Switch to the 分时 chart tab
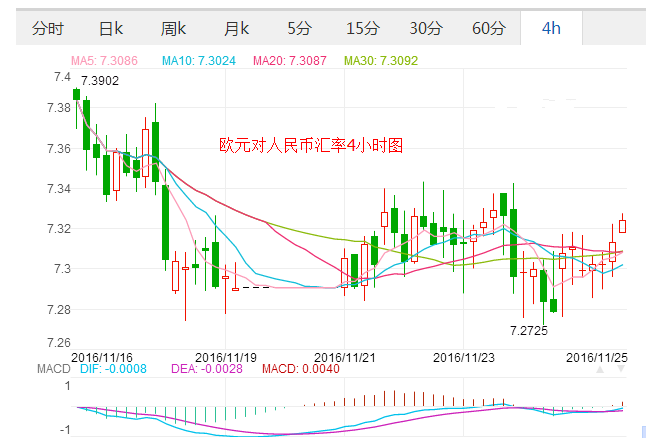Screen dimensions: 646x438 48,28
